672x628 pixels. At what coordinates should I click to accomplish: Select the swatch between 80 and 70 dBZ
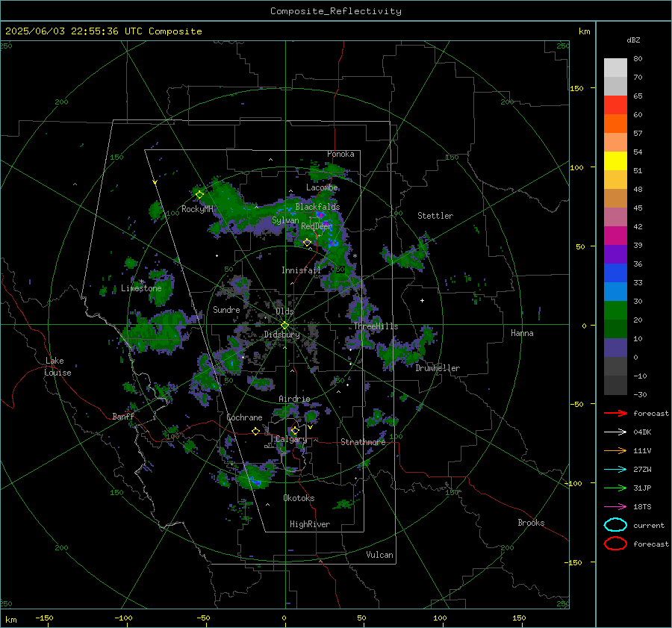pos(615,68)
